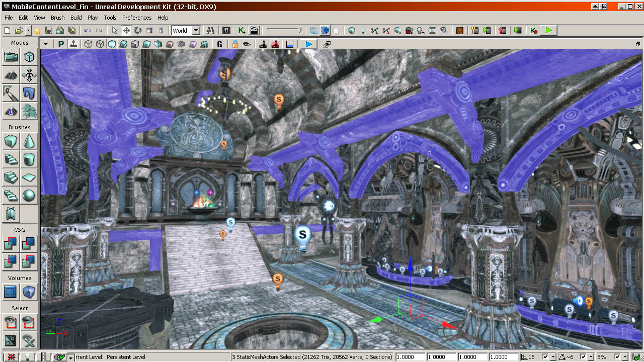Viewport: 644px width, 362px height.
Task: Open the Help menu
Action: click(x=163, y=18)
